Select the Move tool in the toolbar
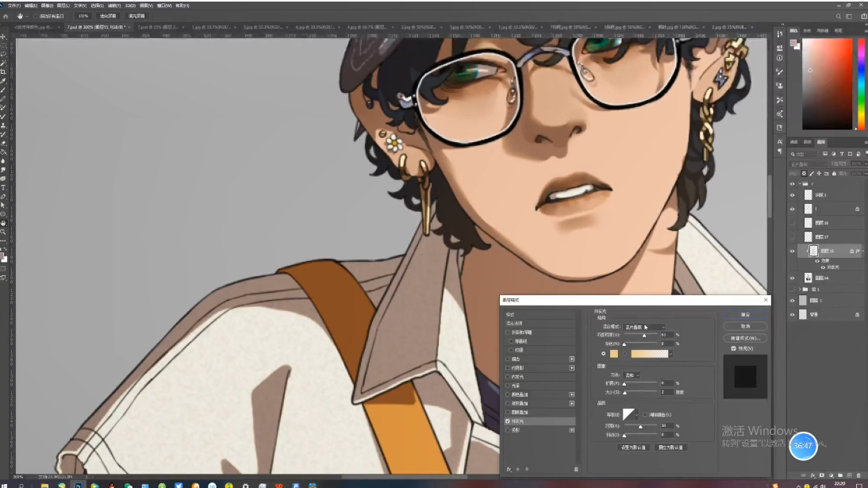Viewport: 868px width, 488px height. tap(3, 37)
